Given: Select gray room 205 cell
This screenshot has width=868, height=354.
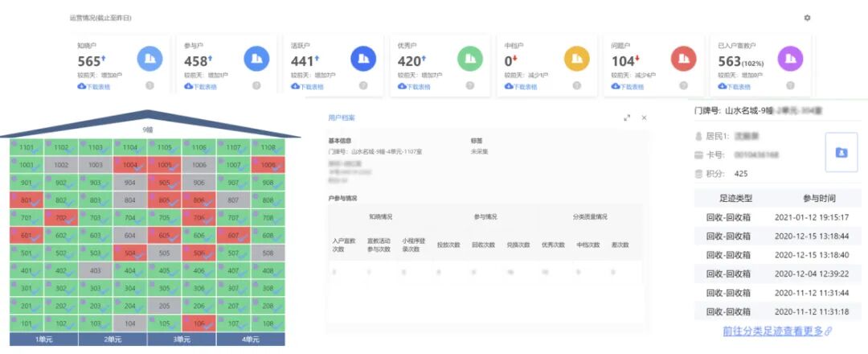Looking at the screenshot, I should coord(165,307).
